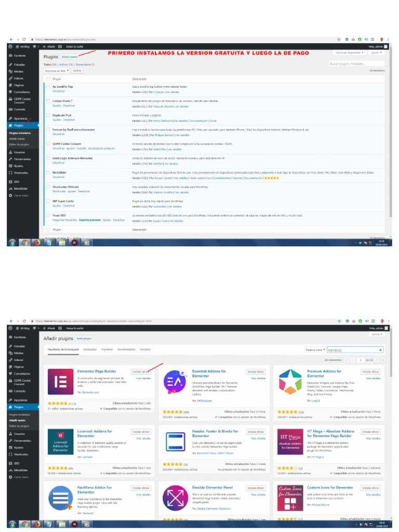
Task: Open GDPR Cookie Consent lock icon, Plugins page
Action: tap(10, 99)
